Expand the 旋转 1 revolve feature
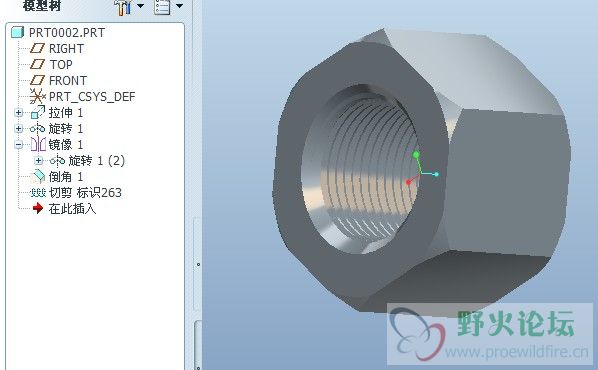This screenshot has width=598, height=370. [x=18, y=129]
